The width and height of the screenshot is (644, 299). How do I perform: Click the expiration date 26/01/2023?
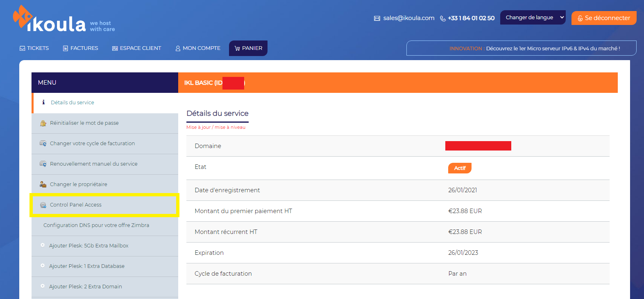463,253
